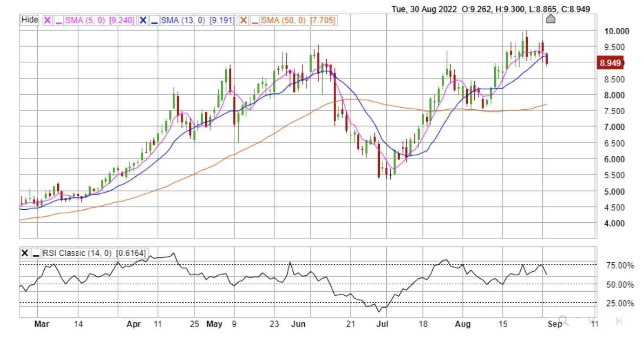Jump to chart end with skip-forward arrow
This screenshot has width=644, height=343.
pos(619,321)
